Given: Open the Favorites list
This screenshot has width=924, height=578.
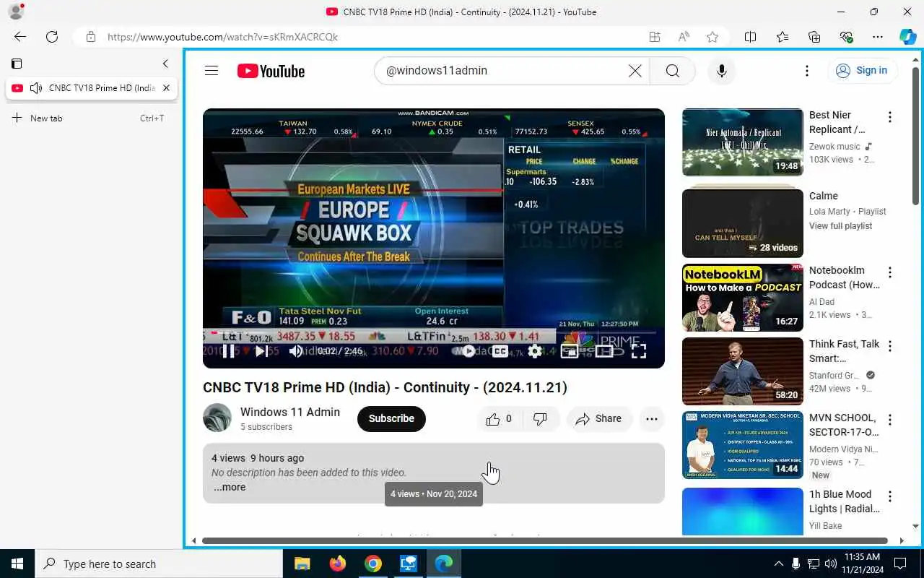Looking at the screenshot, I should [783, 37].
